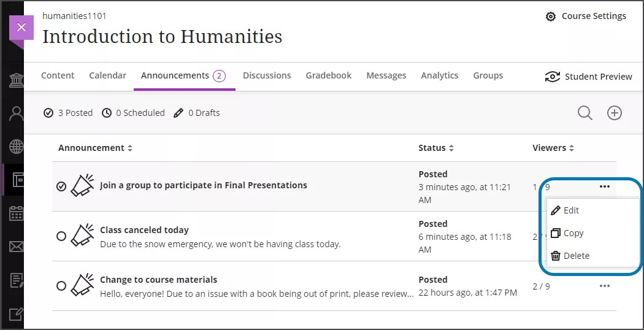Image resolution: width=644 pixels, height=330 pixels.
Task: Click the plus icon to add announcement
Action: [x=614, y=113]
